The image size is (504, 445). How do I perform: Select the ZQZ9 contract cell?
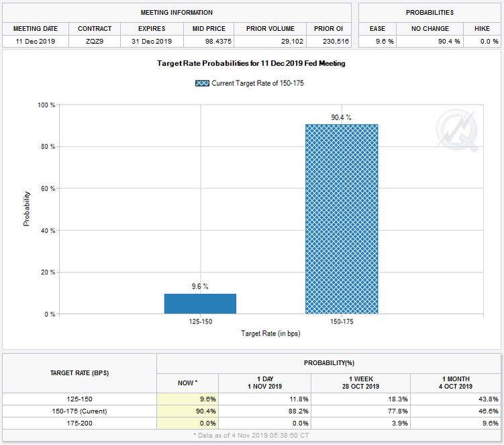(95, 41)
